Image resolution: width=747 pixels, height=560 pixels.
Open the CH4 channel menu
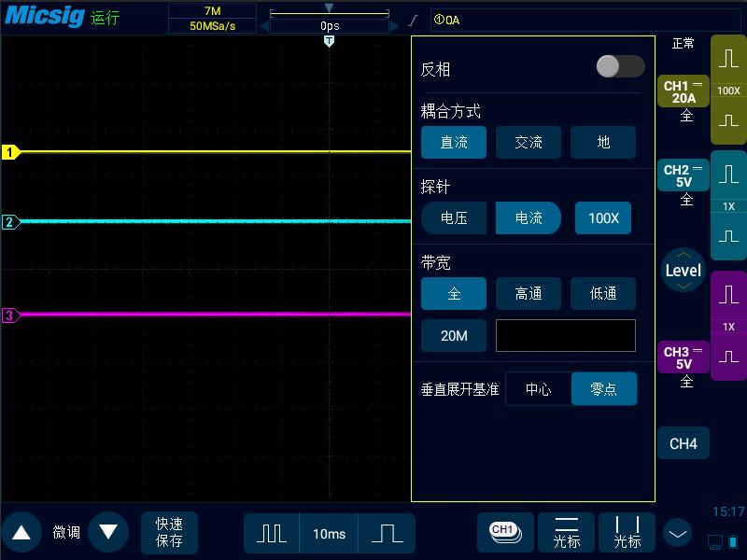click(684, 443)
